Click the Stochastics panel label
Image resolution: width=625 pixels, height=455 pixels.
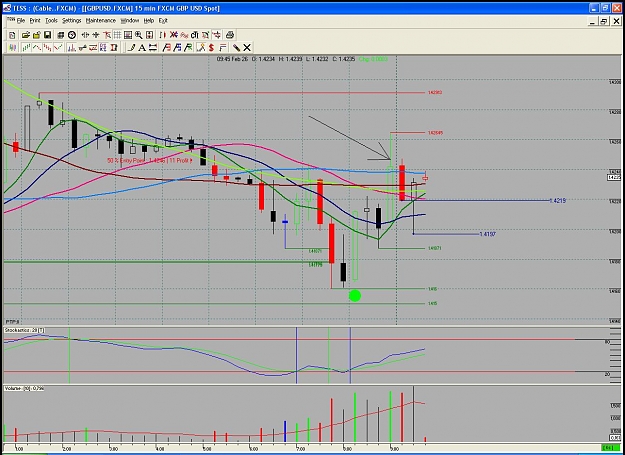coord(24,330)
